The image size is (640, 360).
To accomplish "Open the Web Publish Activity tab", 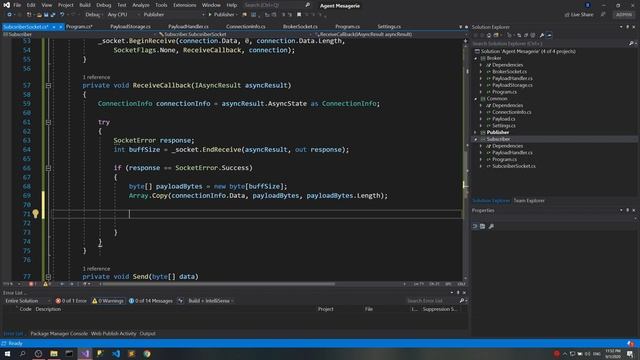I will coord(113,333).
